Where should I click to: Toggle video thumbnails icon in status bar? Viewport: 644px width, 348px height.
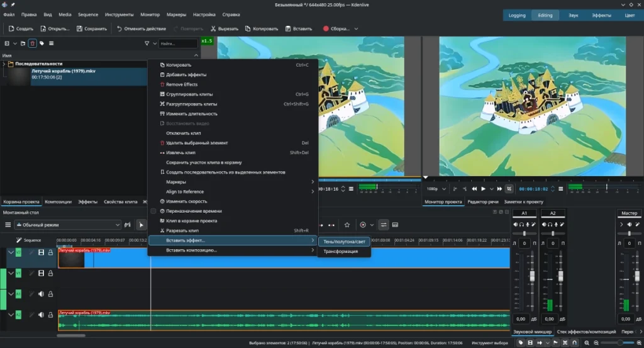pos(530,343)
